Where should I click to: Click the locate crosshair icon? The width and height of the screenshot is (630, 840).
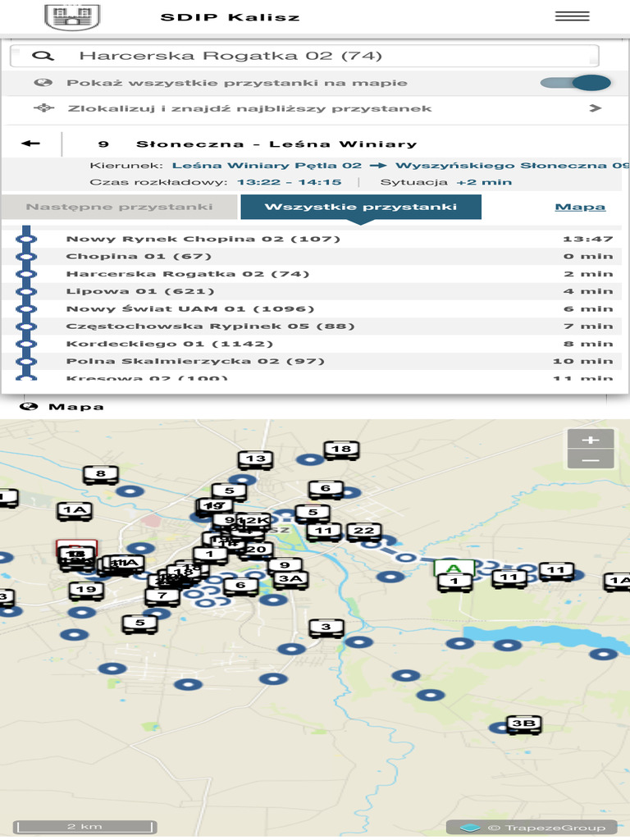44,108
